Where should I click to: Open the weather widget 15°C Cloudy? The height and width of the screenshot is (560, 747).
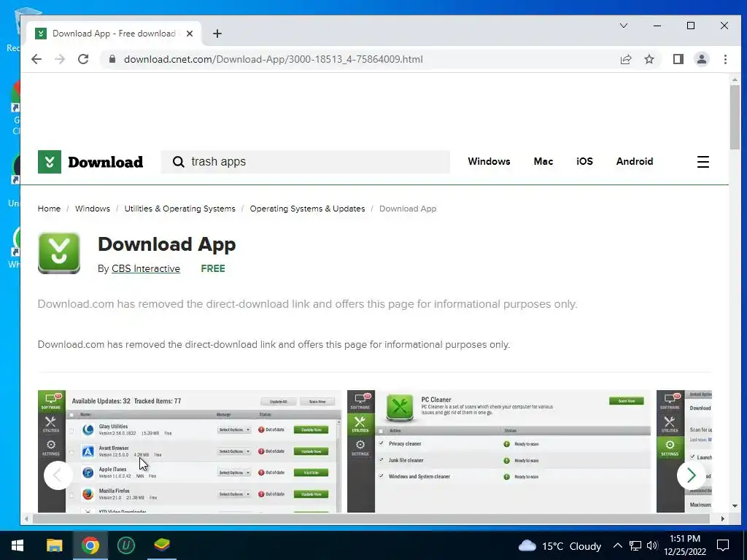[x=560, y=545]
